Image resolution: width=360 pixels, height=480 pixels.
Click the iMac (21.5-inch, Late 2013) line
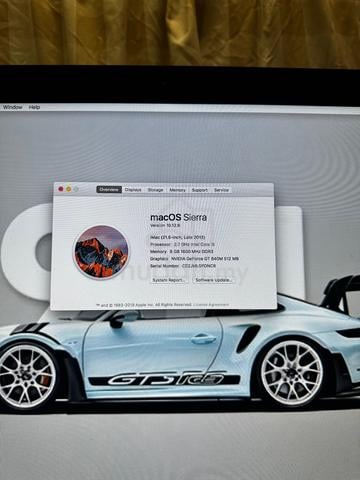pos(178,237)
